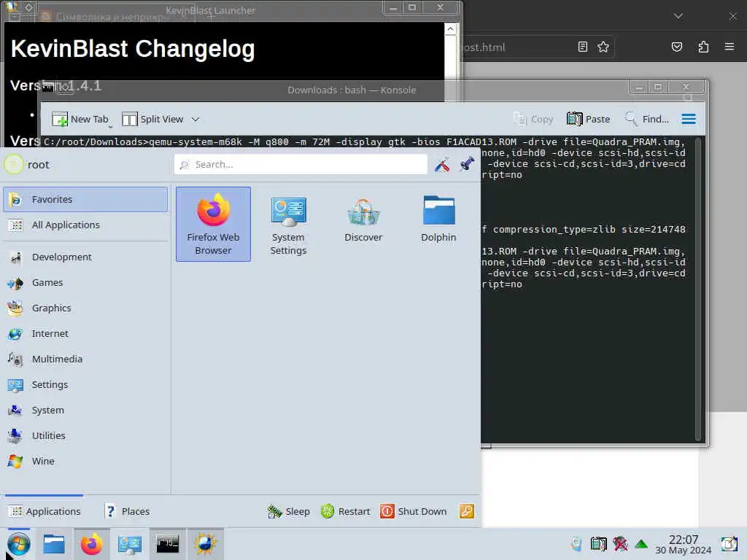Open Konsole hamburger menu

coord(689,119)
